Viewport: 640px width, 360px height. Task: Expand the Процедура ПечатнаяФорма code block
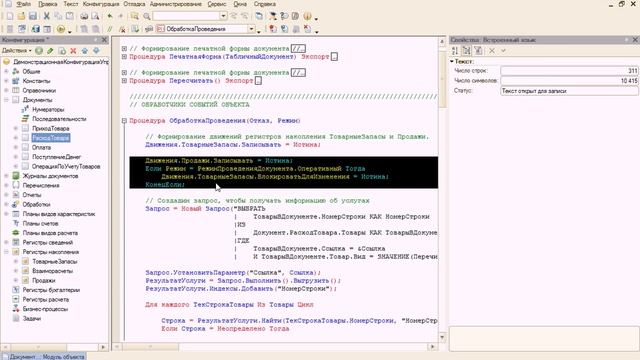click(124, 57)
